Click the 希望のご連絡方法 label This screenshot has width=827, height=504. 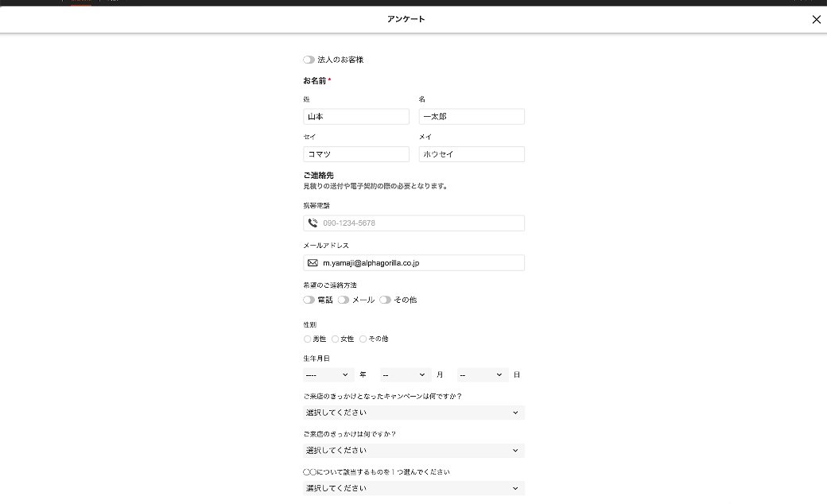click(330, 285)
